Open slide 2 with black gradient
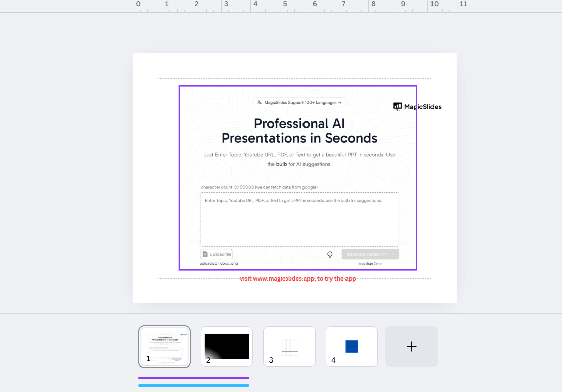This screenshot has width=562, height=392. point(227,346)
